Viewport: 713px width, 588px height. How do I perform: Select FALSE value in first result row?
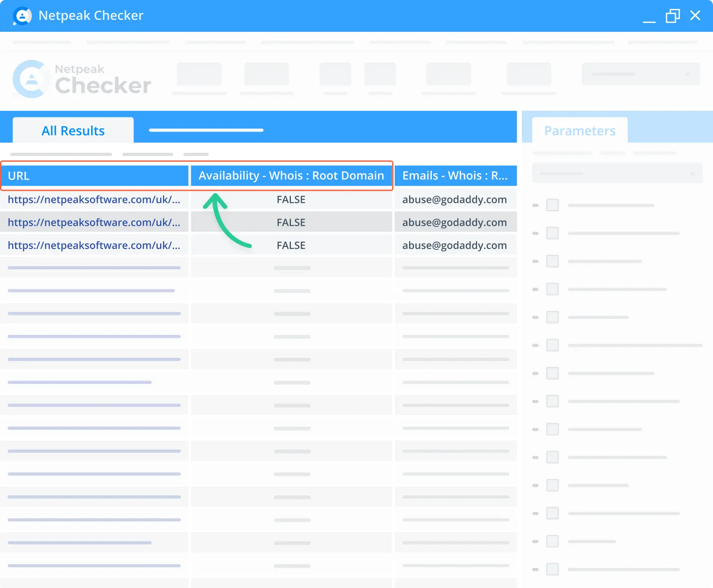point(291,200)
